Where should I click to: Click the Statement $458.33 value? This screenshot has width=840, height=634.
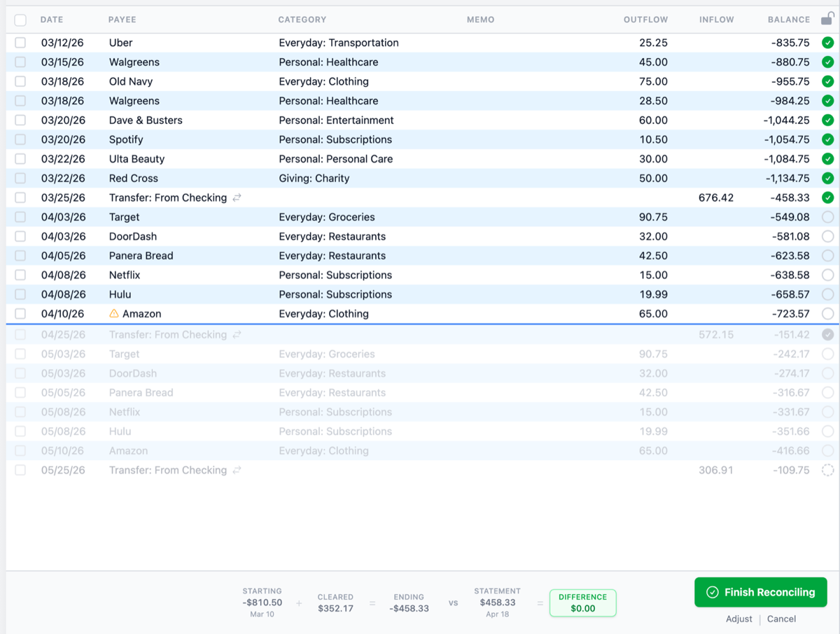pos(497,602)
